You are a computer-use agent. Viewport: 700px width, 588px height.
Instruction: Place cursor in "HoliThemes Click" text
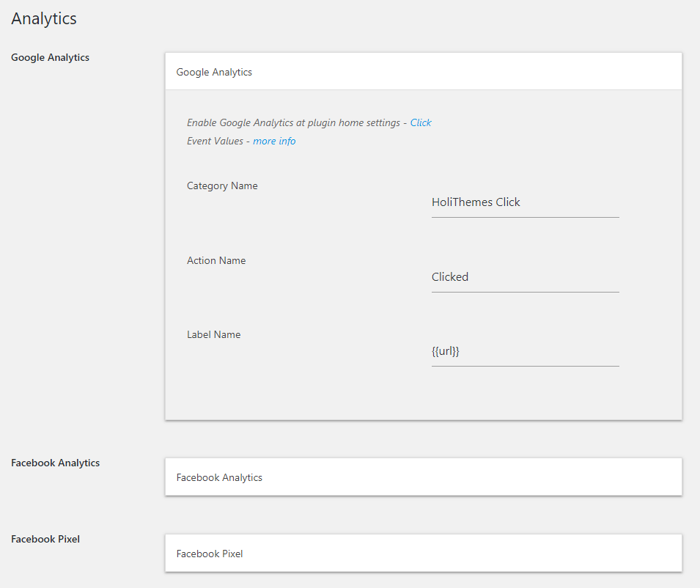tap(476, 202)
